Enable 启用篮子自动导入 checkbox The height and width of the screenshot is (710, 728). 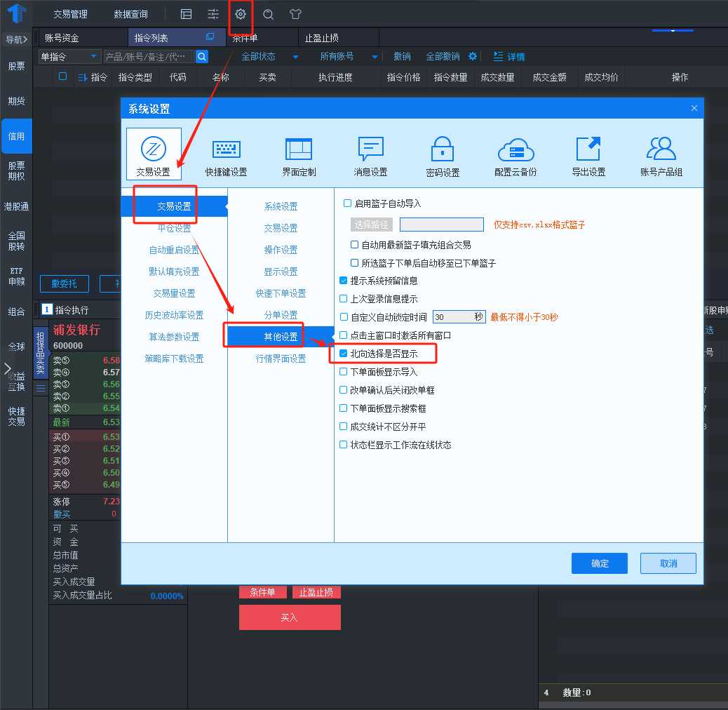[x=347, y=203]
